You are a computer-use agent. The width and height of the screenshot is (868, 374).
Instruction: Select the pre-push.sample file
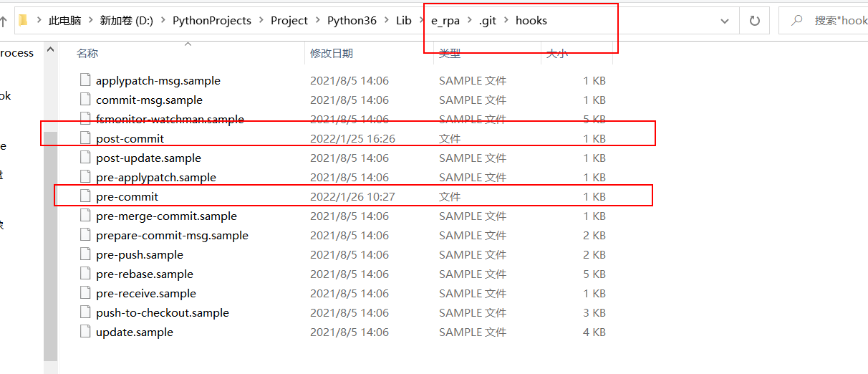[140, 254]
